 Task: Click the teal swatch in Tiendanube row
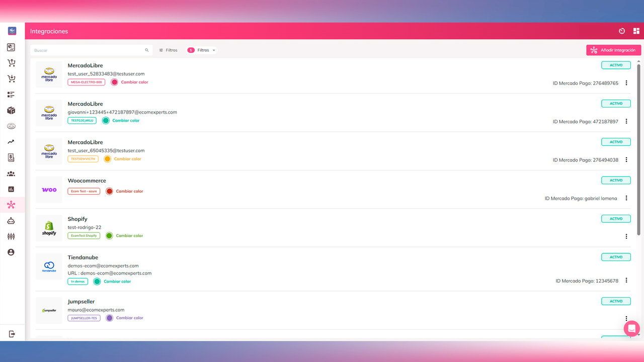[x=97, y=282]
